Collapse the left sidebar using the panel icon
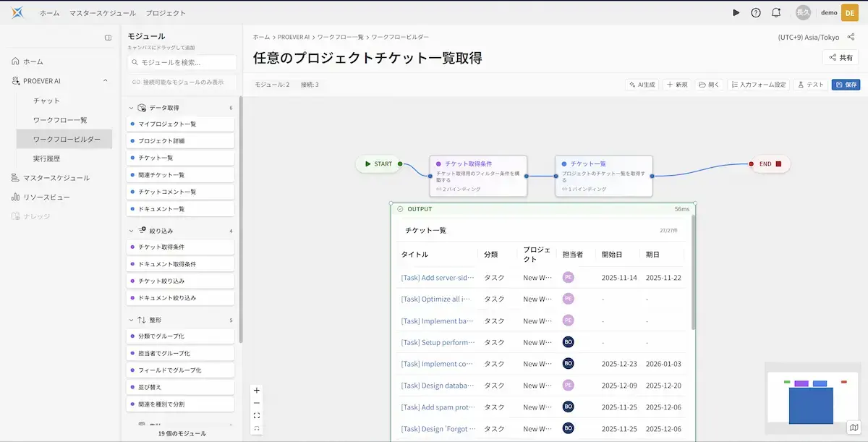This screenshot has height=442, width=868. click(108, 38)
